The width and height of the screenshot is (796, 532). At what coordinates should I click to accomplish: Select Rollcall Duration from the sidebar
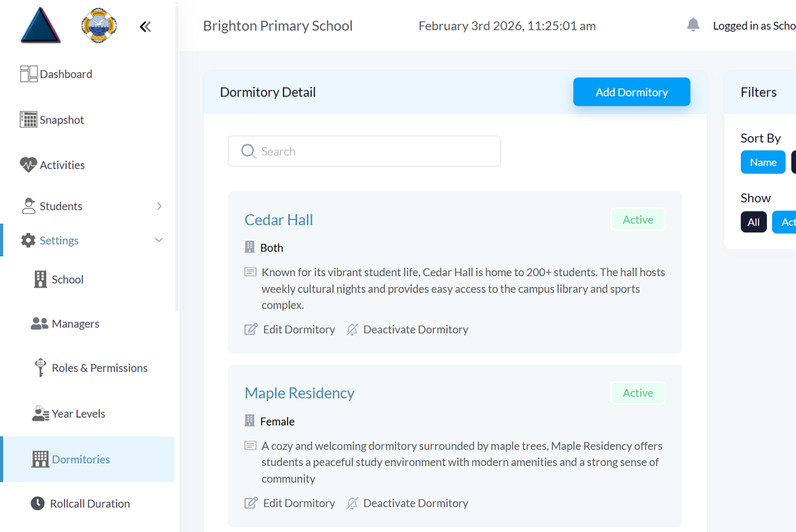(x=89, y=503)
